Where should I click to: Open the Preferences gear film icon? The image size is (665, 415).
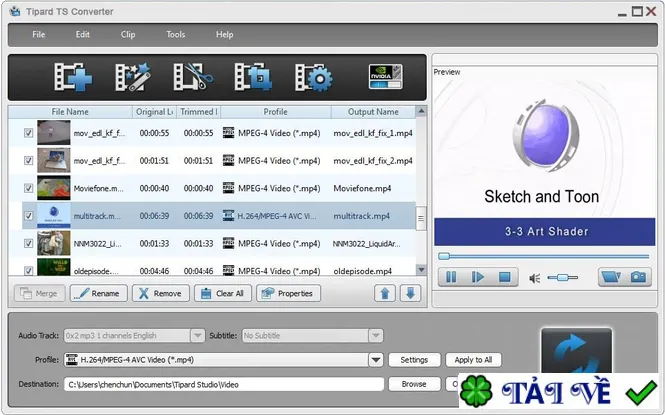click(x=314, y=77)
